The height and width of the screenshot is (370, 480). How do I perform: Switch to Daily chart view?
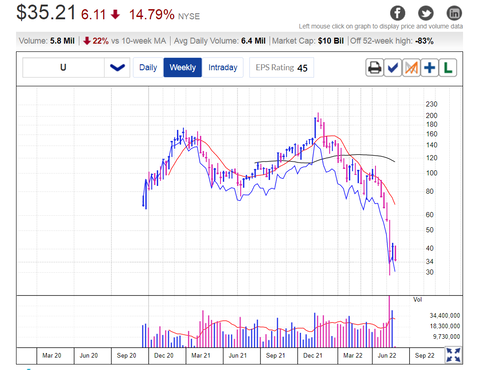pos(148,68)
